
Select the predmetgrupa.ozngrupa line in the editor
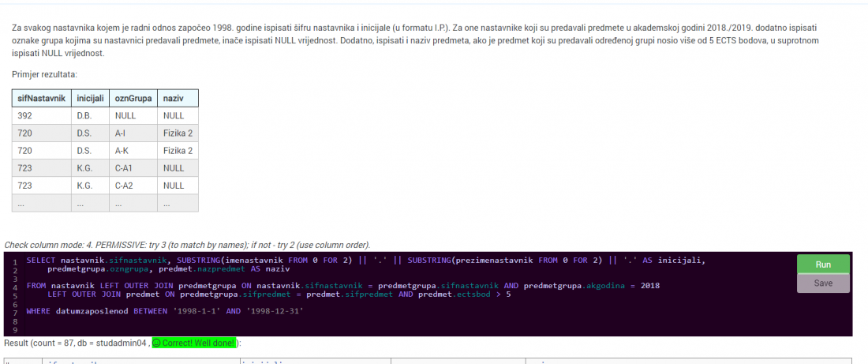[x=169, y=269]
